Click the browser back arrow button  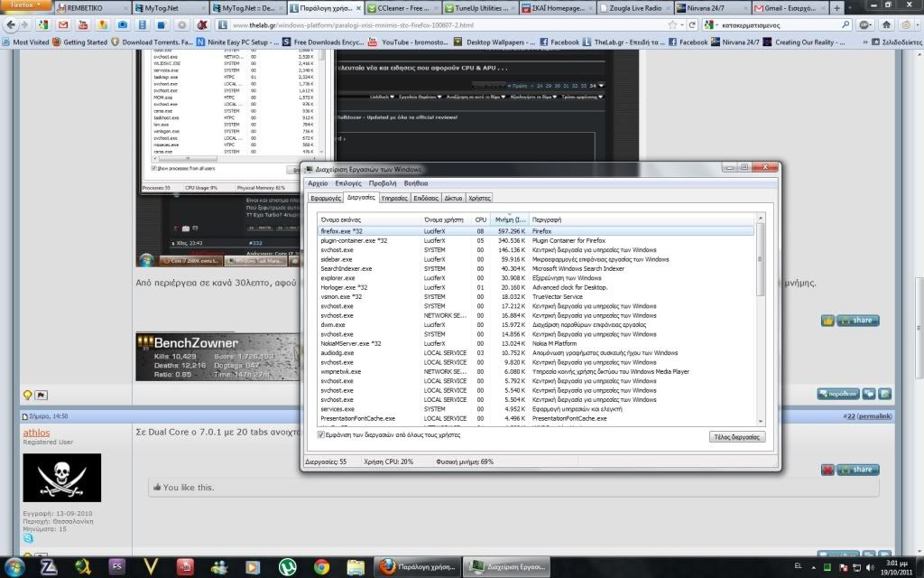pyautogui.click(x=11, y=25)
